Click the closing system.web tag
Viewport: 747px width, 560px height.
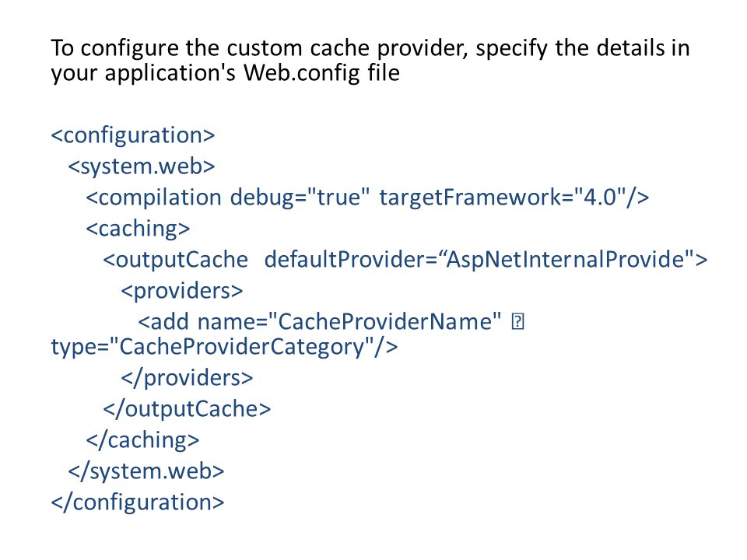point(146,471)
